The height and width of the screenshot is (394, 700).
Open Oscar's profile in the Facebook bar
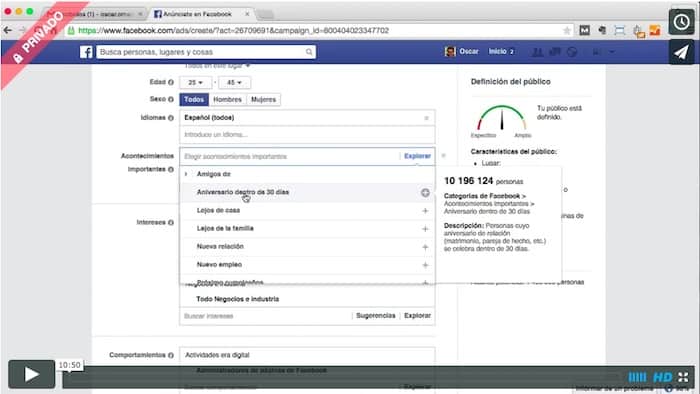pos(462,52)
